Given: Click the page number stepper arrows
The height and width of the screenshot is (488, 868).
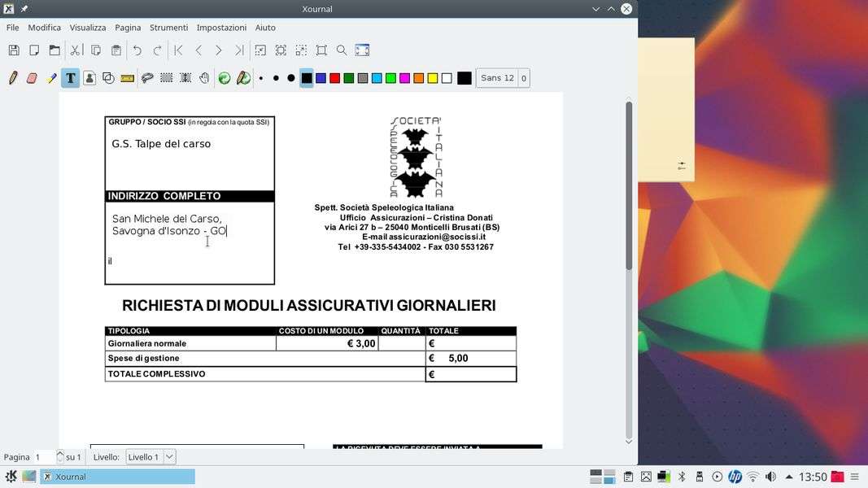Looking at the screenshot, I should click(60, 456).
